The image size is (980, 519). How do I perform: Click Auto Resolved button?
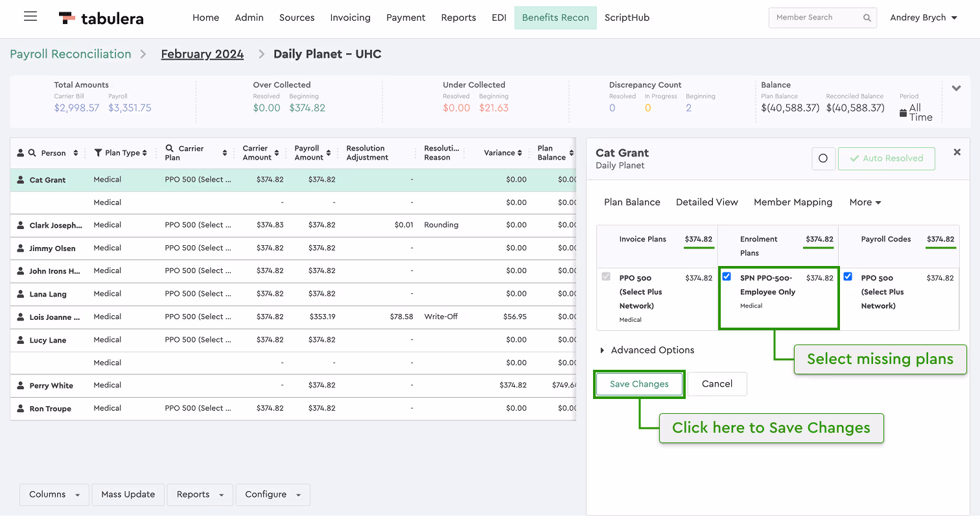coord(886,158)
